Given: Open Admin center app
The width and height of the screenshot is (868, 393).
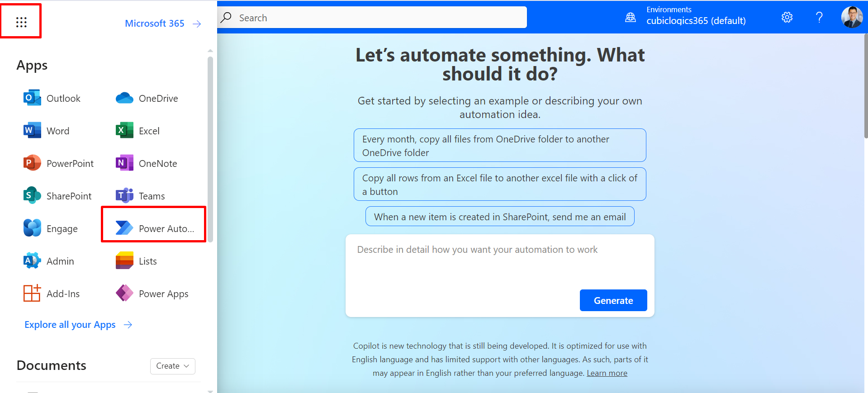Looking at the screenshot, I should (x=48, y=261).
